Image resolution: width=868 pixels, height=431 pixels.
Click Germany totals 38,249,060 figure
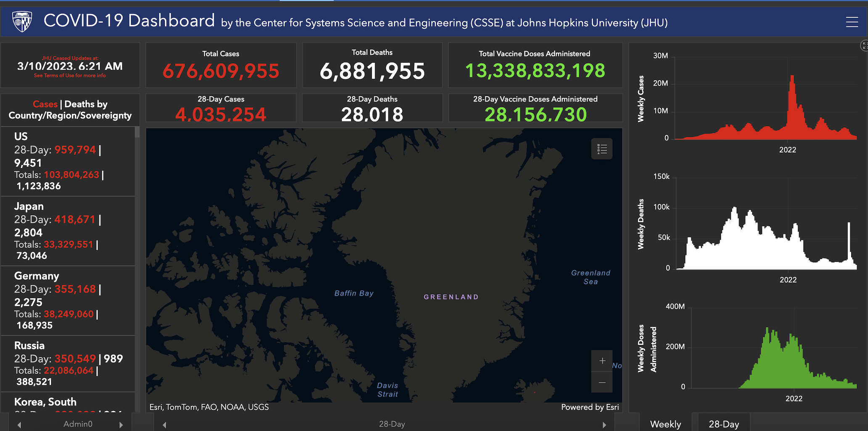pos(69,314)
